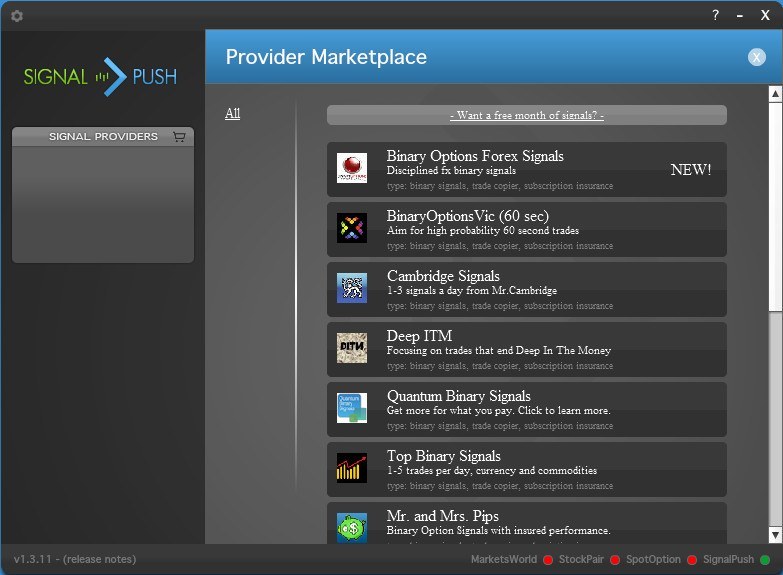
Task: Click the scrollbar down arrow
Action: (775, 535)
